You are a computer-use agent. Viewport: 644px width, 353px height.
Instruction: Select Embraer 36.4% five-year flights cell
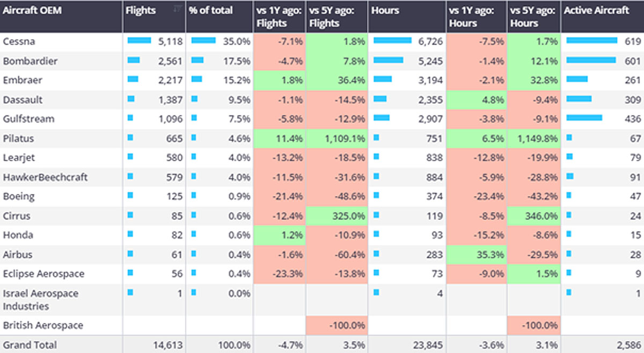(x=336, y=80)
